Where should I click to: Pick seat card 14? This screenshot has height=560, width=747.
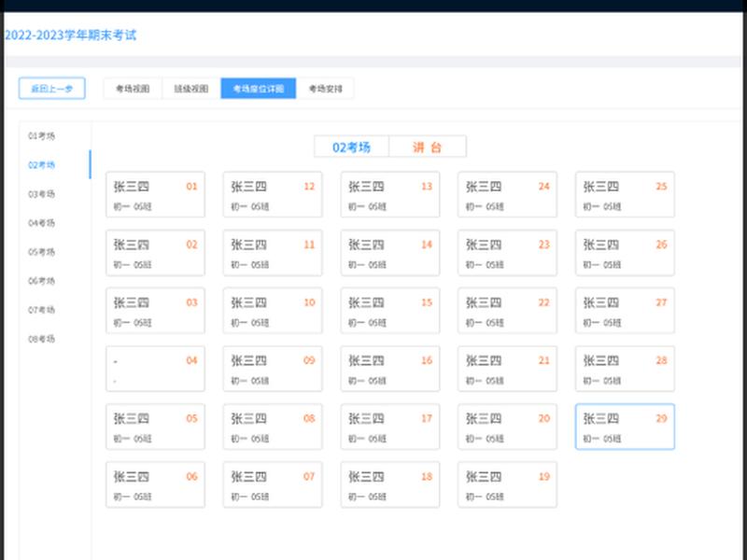[x=390, y=253]
